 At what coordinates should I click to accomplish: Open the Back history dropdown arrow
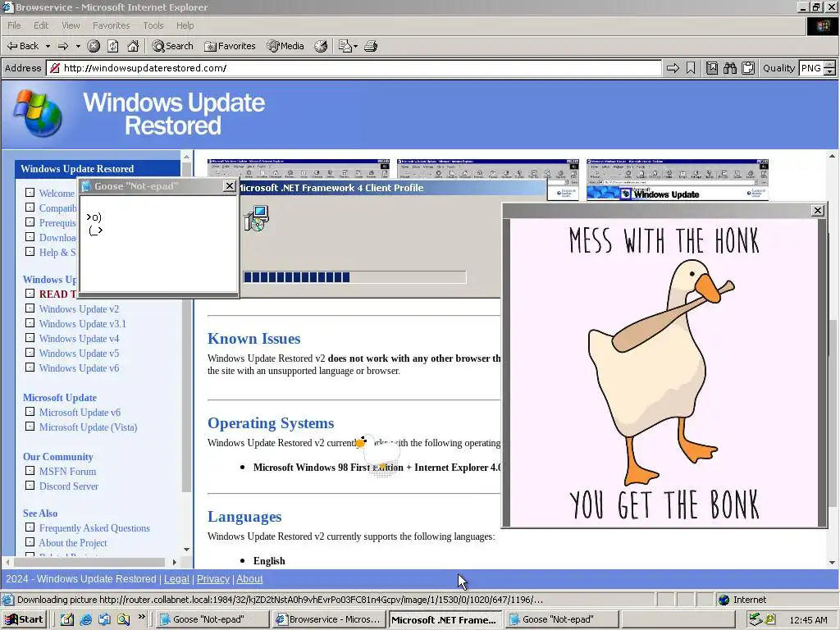(48, 46)
